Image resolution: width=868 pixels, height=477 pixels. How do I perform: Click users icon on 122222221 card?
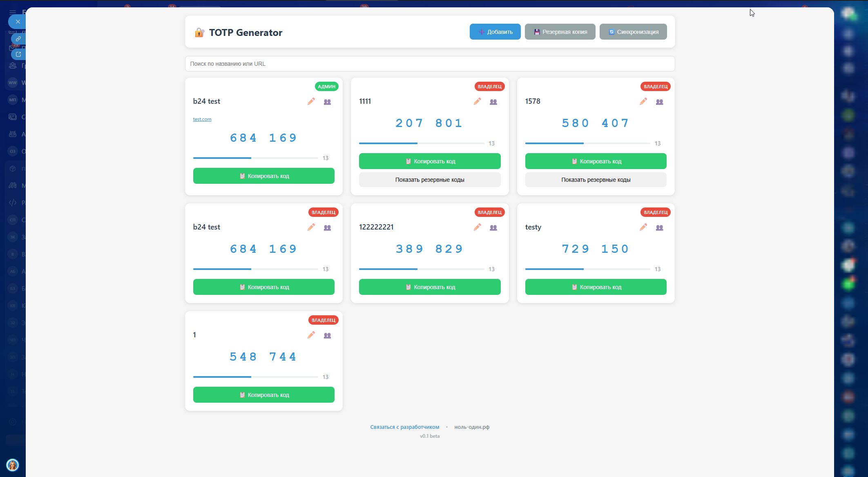pyautogui.click(x=493, y=227)
